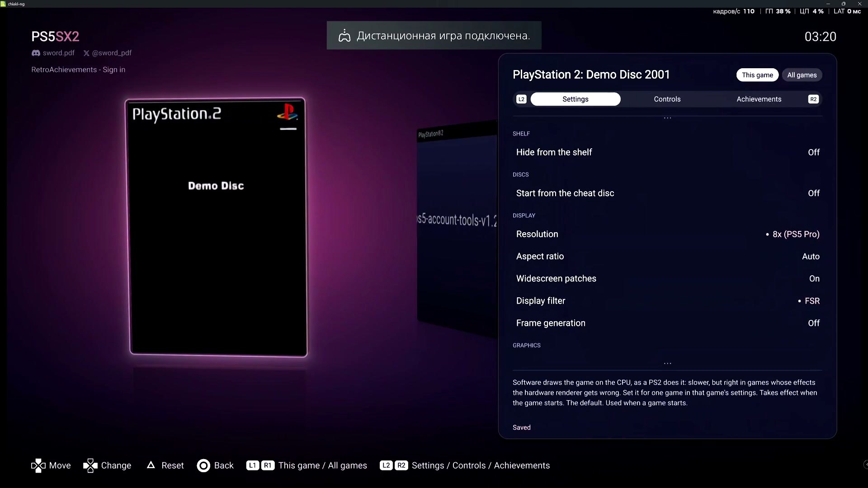Click the R2 badge next to Achievements tab
The height and width of the screenshot is (488, 868).
click(x=813, y=99)
